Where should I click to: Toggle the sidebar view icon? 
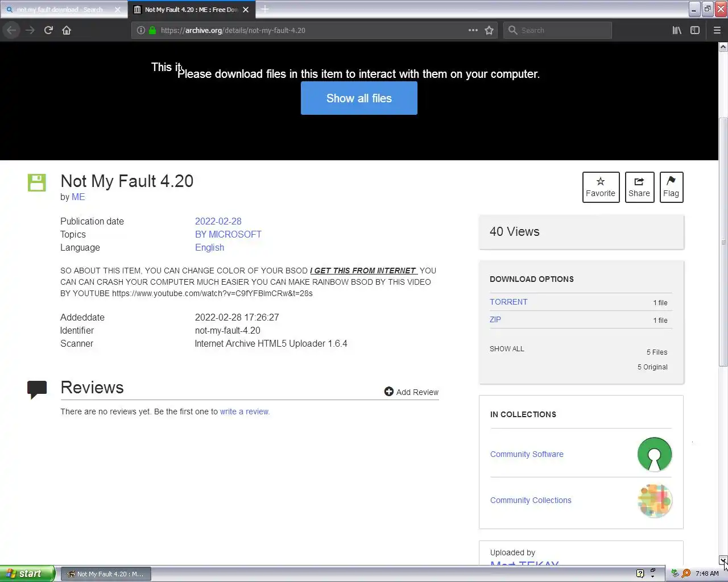(x=695, y=30)
